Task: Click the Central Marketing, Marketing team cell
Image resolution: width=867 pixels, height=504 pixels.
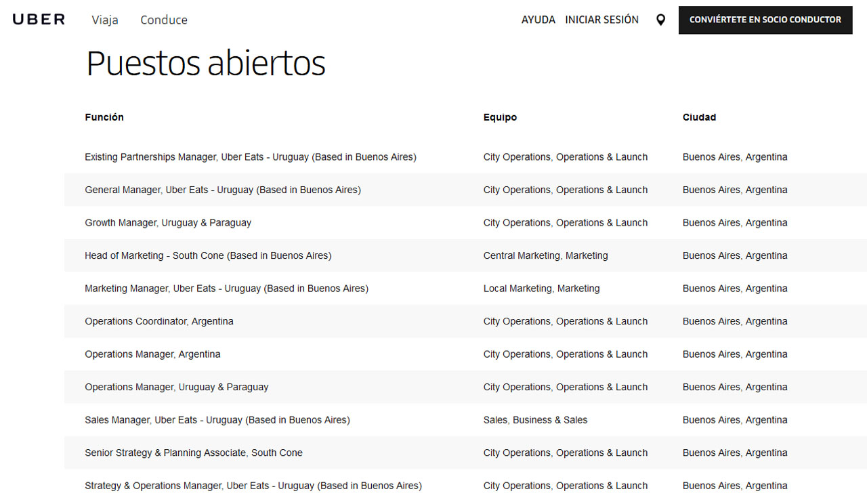Action: pos(546,255)
